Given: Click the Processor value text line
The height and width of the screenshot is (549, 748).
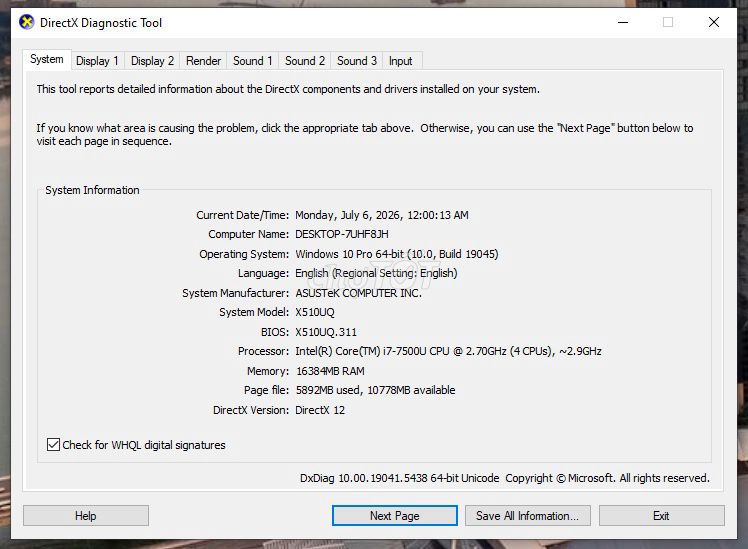Looking at the screenshot, I should 448,351.
